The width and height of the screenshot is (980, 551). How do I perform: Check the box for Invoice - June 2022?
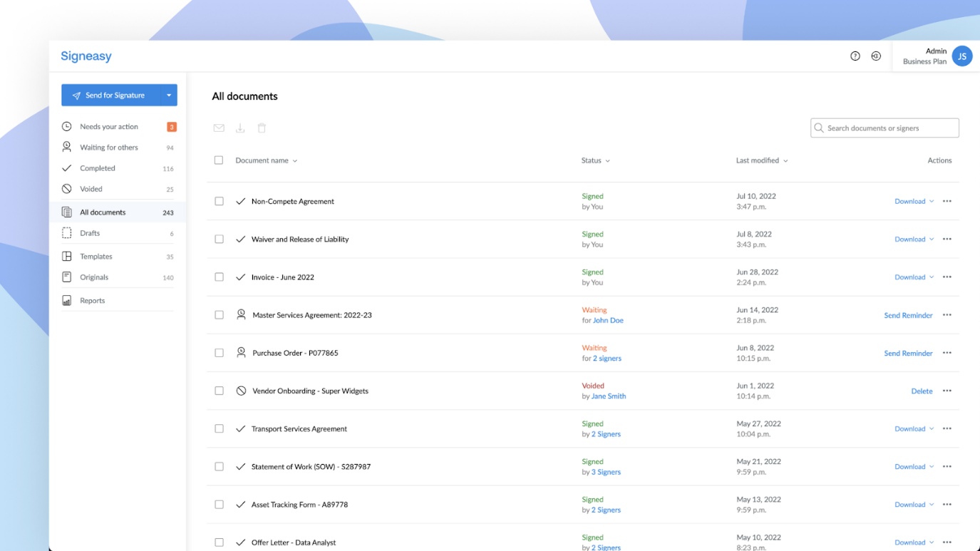[x=219, y=277]
